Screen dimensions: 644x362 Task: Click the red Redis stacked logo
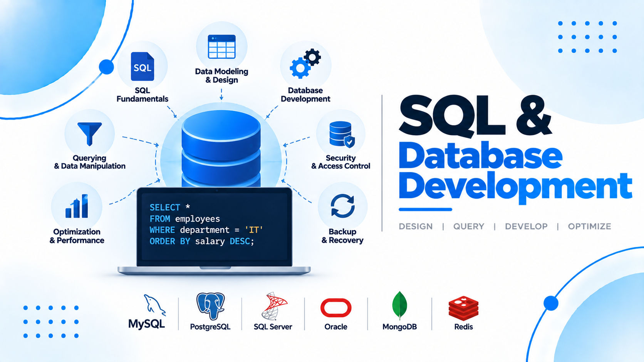[463, 309]
